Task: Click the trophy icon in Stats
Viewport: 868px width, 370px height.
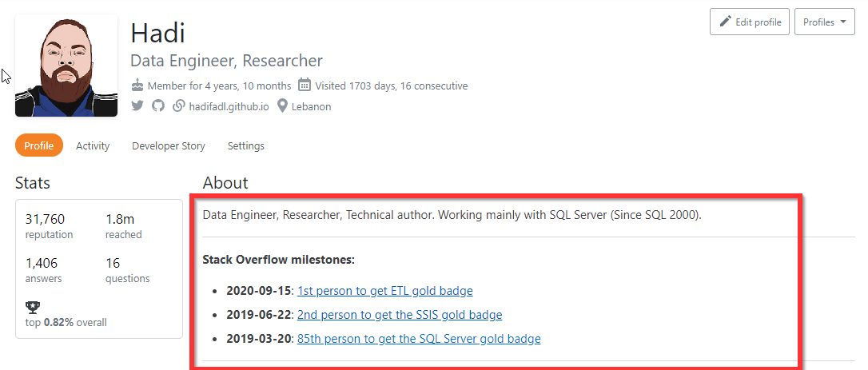Action: tap(33, 307)
